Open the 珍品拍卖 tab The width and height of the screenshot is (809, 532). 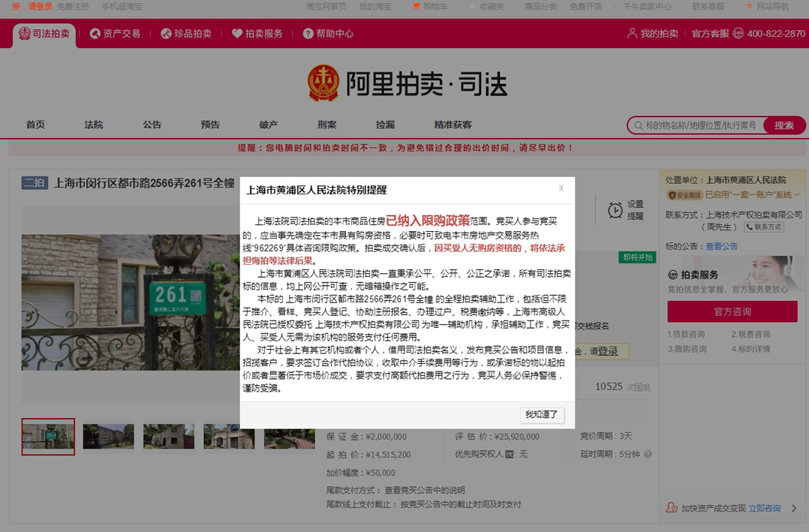click(186, 34)
